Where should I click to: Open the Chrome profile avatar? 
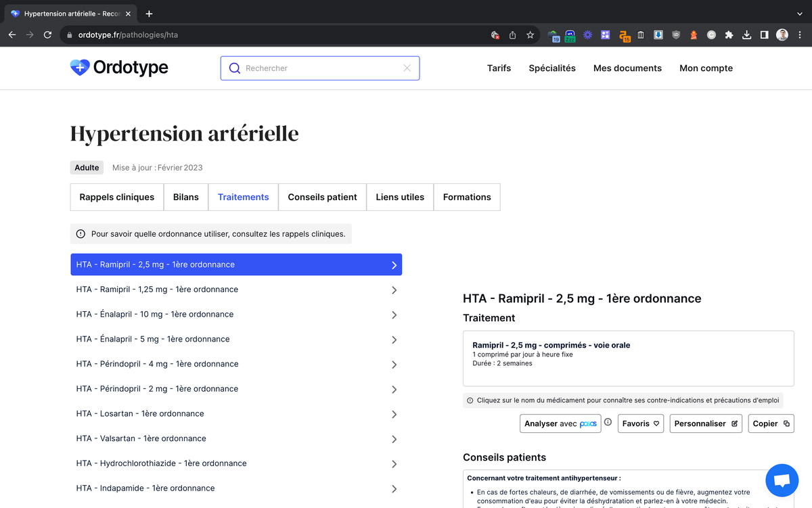[782, 34]
